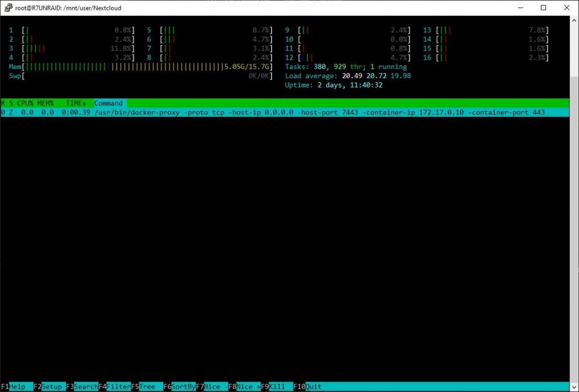Open Filter with F4 button
This screenshot has width=579, height=392.
(115, 386)
